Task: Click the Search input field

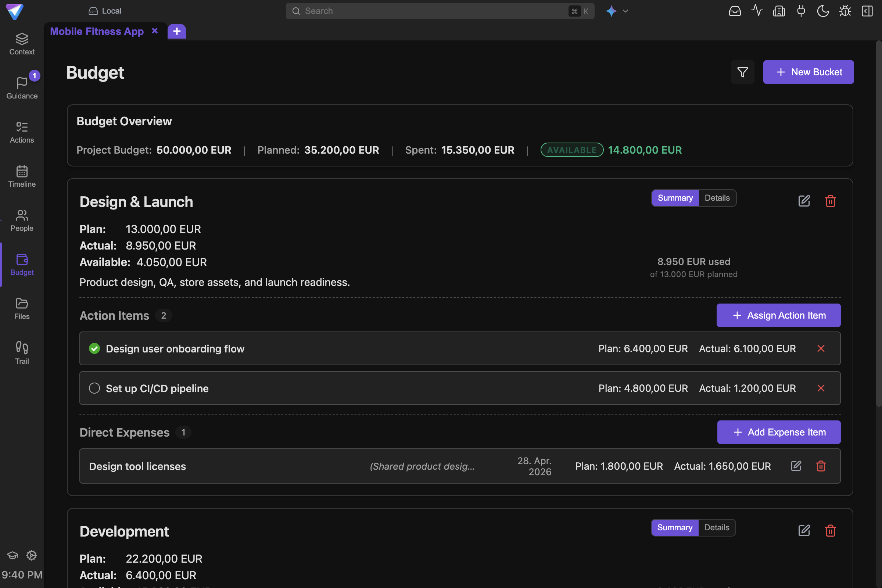Action: tap(440, 11)
